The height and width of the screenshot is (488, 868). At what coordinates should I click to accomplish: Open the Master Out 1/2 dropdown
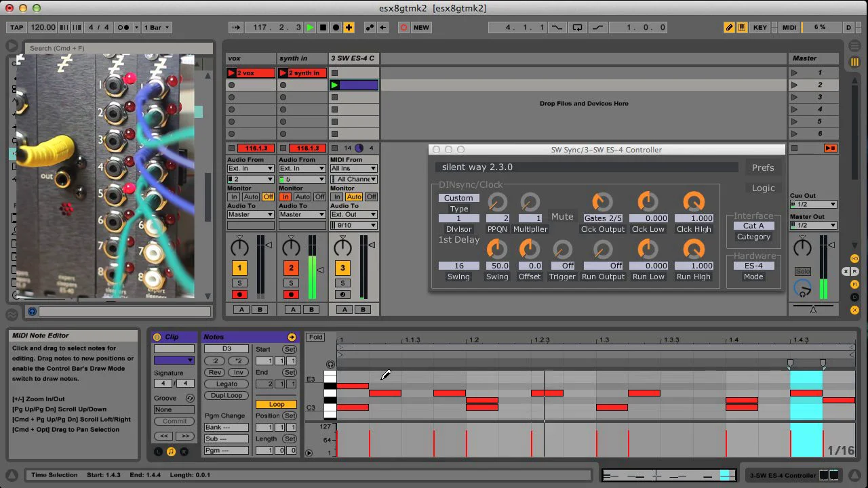click(x=813, y=226)
